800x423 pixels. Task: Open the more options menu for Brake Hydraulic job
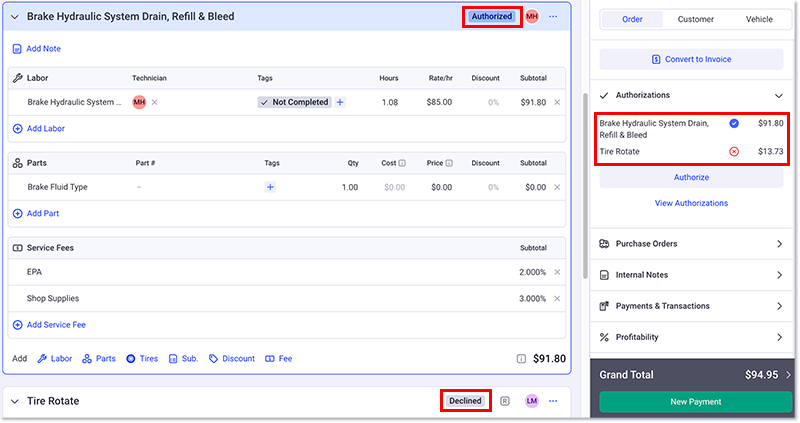point(553,16)
